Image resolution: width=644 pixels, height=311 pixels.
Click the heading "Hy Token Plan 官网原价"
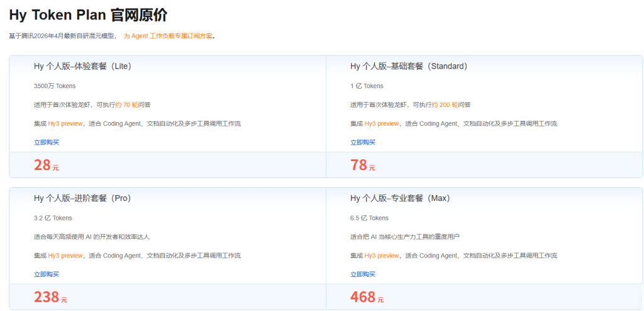point(88,15)
